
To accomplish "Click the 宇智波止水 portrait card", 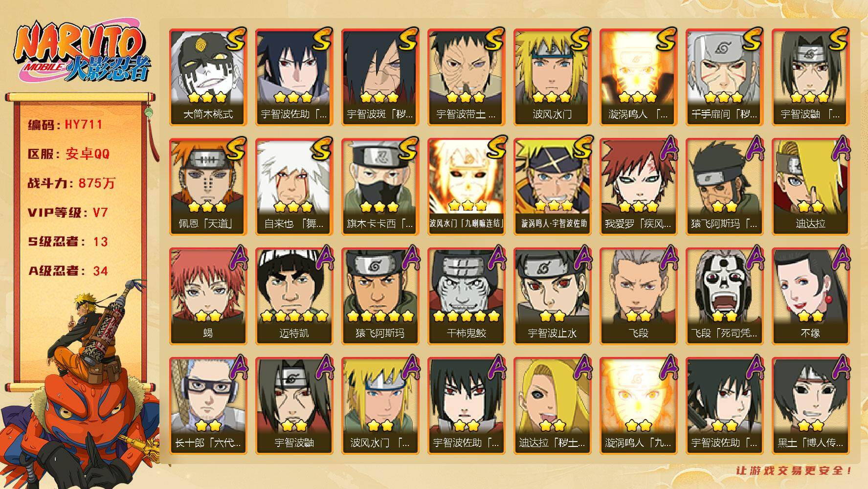I will [x=553, y=296].
